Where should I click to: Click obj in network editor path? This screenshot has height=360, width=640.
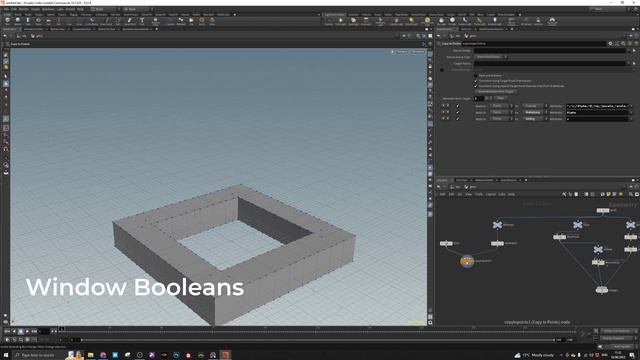tap(456, 187)
